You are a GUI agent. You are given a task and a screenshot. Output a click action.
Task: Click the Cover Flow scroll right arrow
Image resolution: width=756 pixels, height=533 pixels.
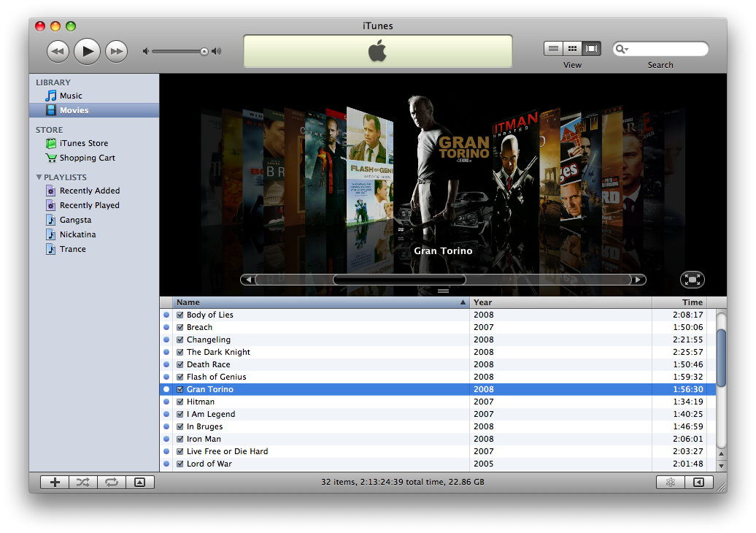point(638,280)
